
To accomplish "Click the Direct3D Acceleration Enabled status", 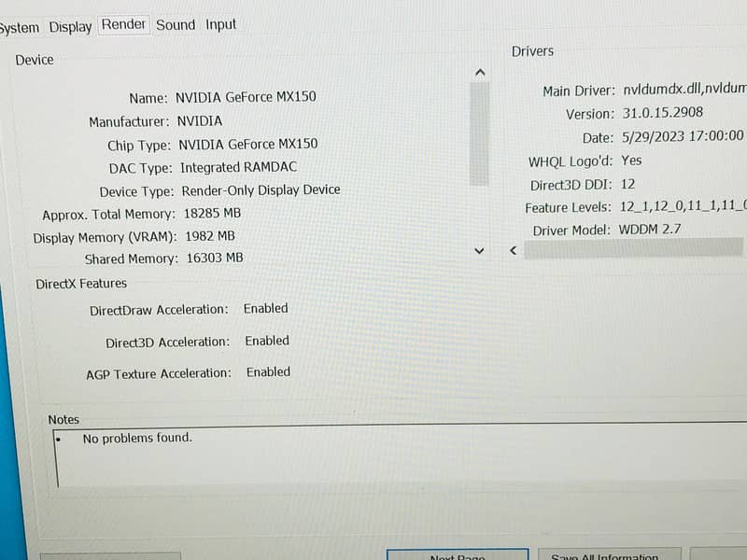I will click(267, 341).
